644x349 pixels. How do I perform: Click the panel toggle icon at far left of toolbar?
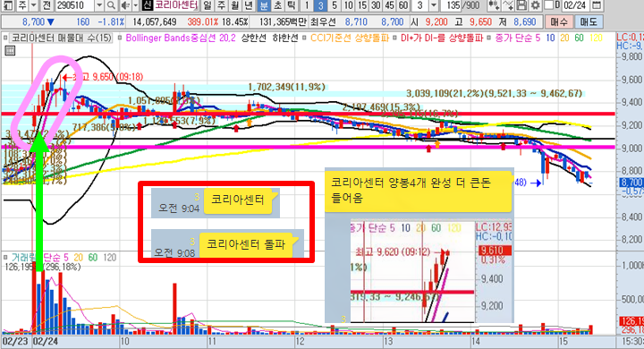click(8, 5)
